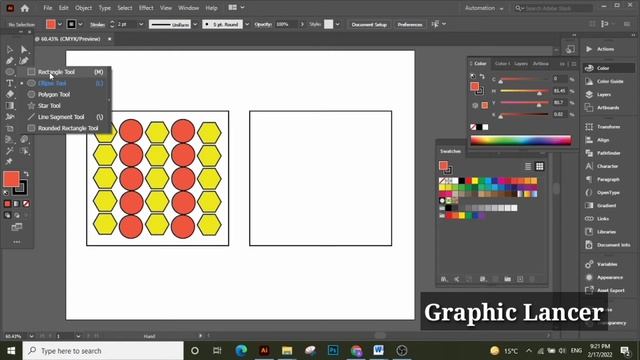The height and width of the screenshot is (360, 640).
Task: Select the Selection tool arrow
Action: coord(10,50)
